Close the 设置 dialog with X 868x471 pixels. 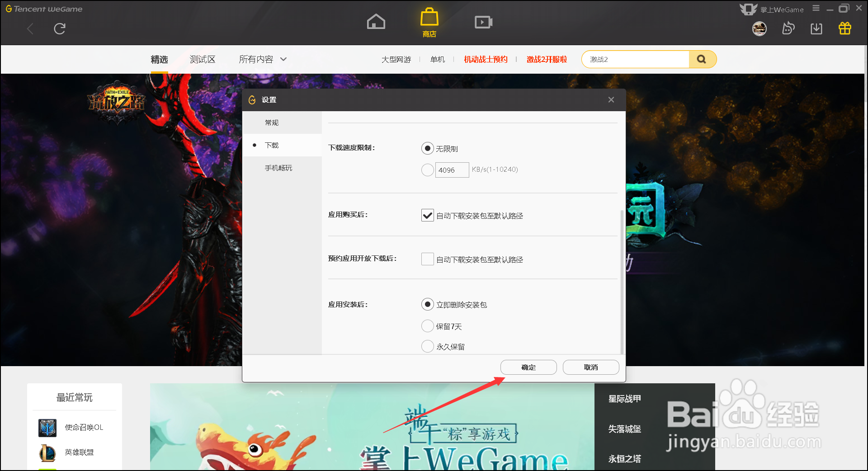[611, 99]
